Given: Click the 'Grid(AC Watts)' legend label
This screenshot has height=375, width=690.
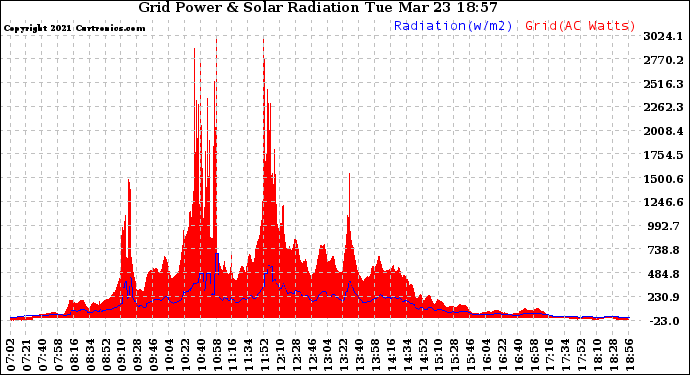Looking at the screenshot, I should (x=580, y=26).
